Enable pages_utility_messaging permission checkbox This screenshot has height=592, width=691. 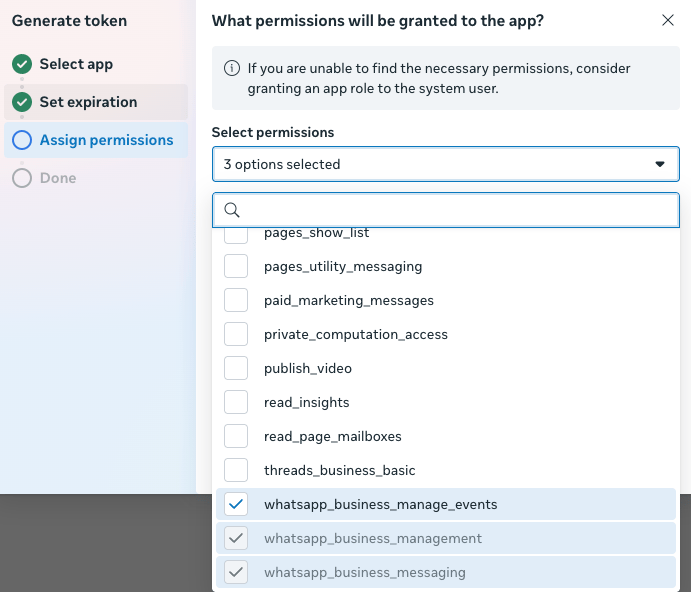coord(236,266)
